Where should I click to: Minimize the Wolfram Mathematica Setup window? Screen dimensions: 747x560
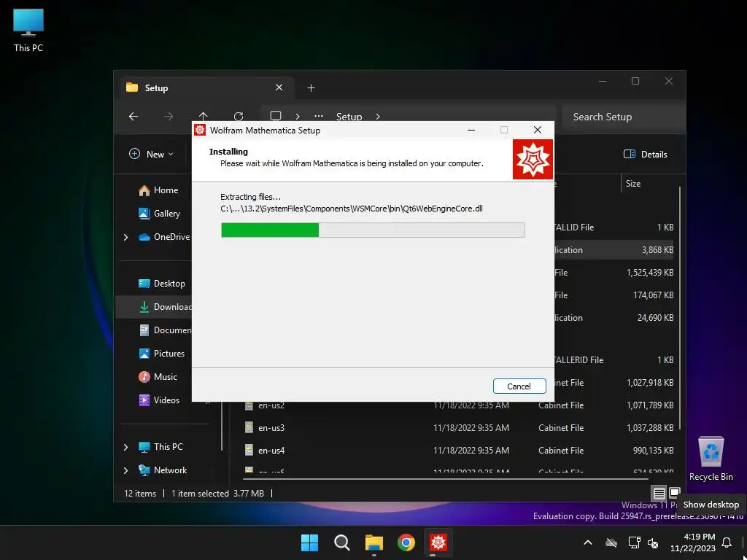(x=471, y=130)
